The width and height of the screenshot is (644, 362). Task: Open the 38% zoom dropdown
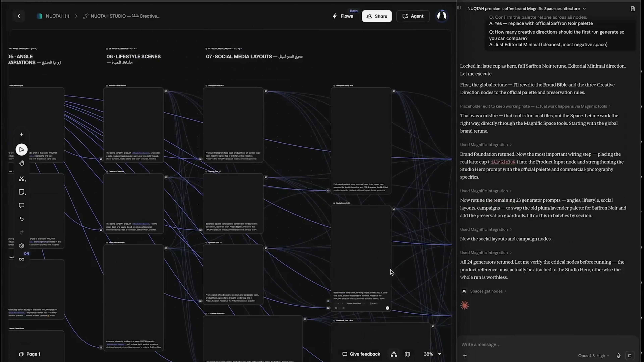432,354
